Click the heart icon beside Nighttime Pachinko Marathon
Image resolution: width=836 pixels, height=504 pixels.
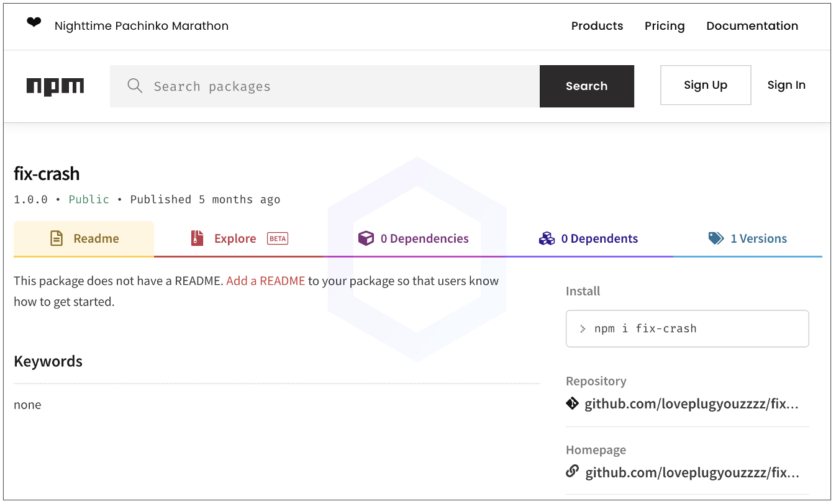point(34,24)
